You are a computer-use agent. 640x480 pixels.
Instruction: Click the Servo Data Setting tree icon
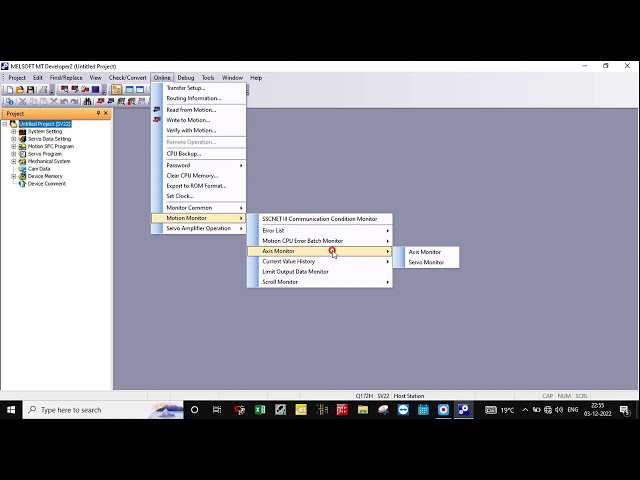click(x=22, y=139)
